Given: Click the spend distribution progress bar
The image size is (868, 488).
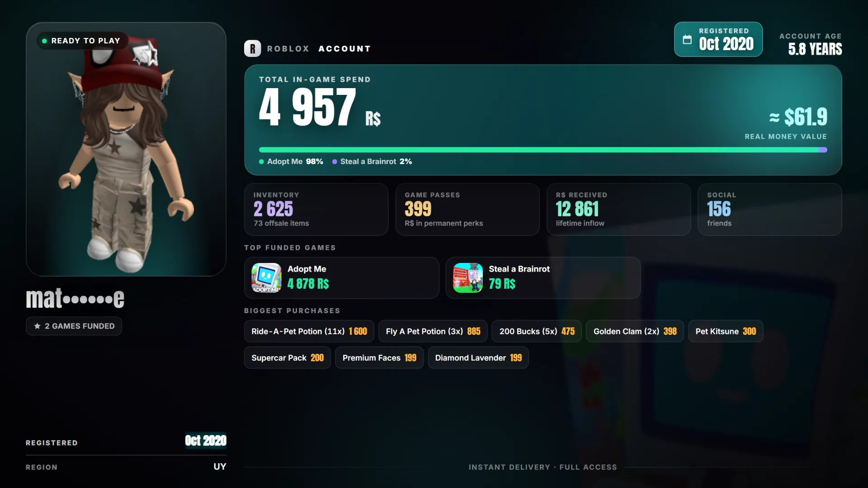Looking at the screenshot, I should click(542, 150).
